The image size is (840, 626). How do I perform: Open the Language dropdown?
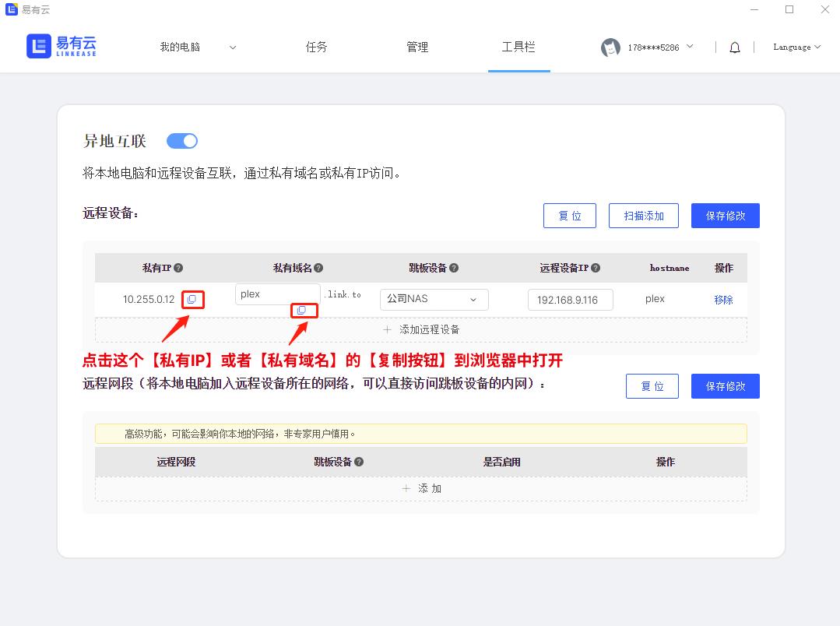[x=796, y=47]
